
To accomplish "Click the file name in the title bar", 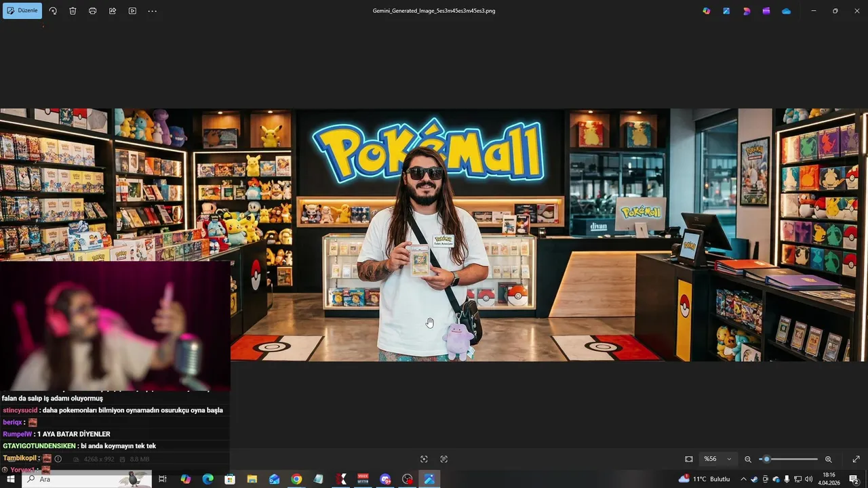I will (x=434, y=11).
